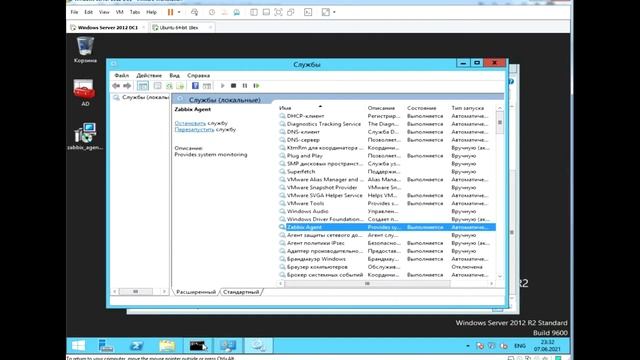Open the Properties toolbar icon in Services

coord(157,86)
